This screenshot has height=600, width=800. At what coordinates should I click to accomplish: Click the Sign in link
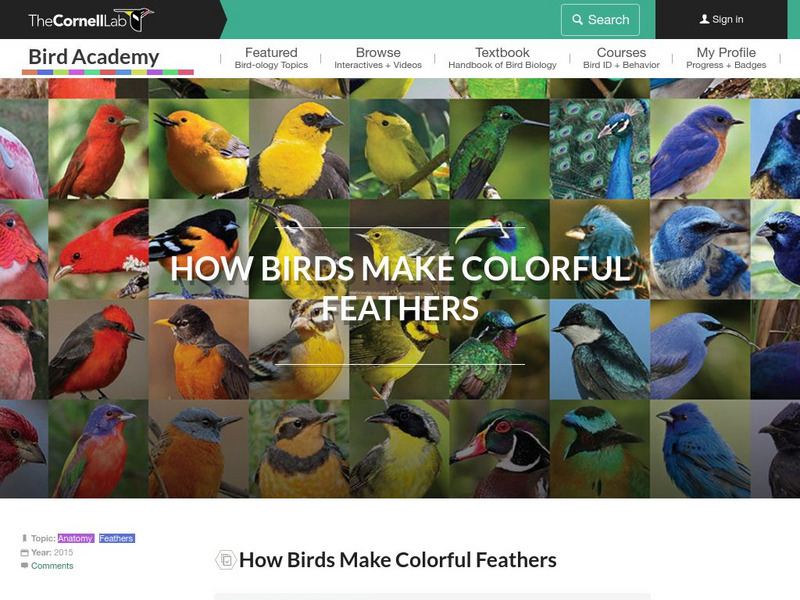721,19
